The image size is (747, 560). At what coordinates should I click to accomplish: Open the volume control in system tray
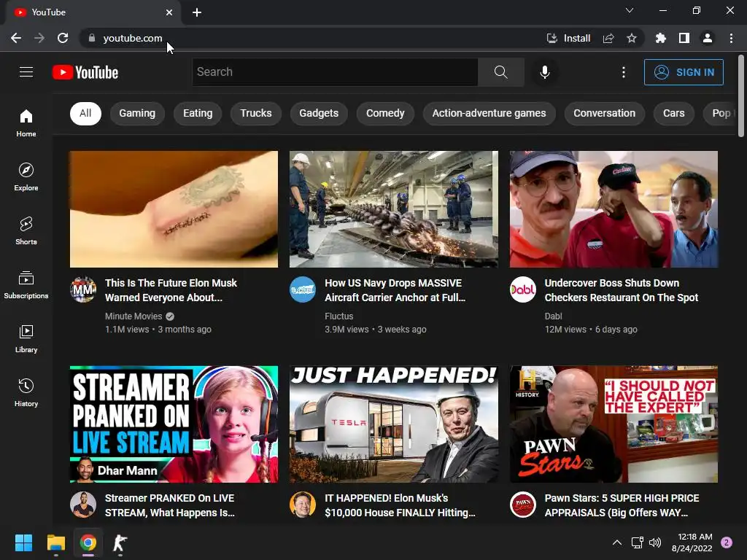(655, 542)
